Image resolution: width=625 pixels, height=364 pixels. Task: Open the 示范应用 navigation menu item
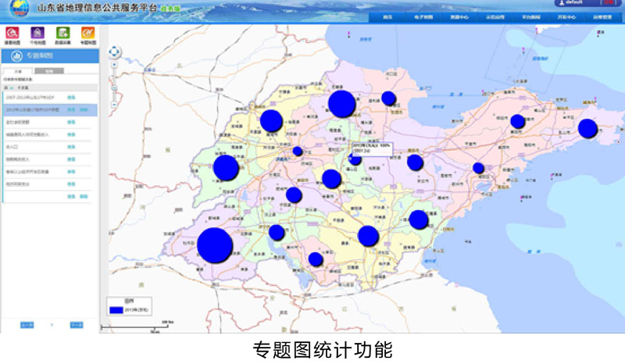click(x=495, y=17)
